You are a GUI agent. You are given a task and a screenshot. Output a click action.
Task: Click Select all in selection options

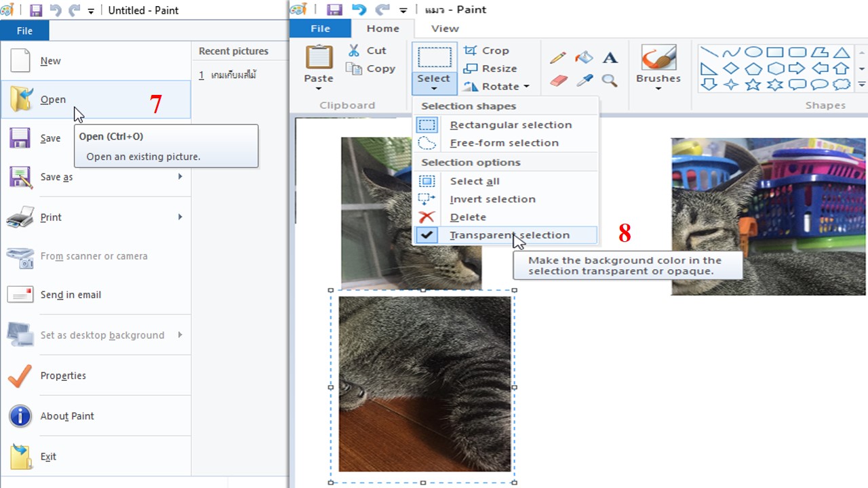click(x=505, y=181)
